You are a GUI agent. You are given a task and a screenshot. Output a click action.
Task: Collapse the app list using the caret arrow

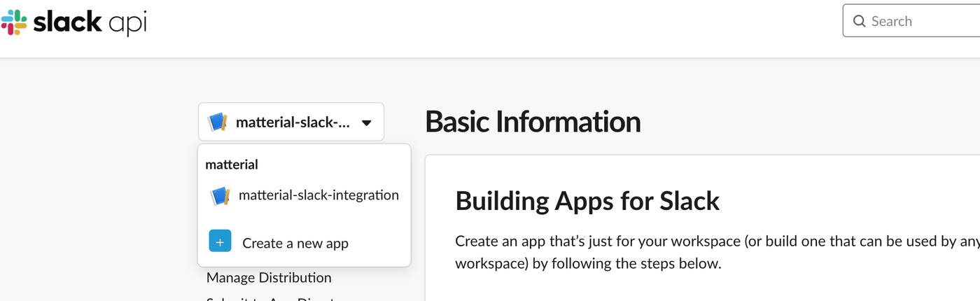[x=366, y=123]
